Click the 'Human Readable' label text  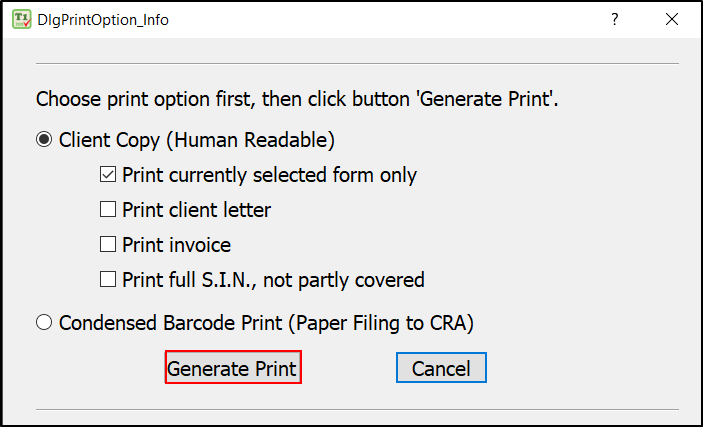(x=251, y=140)
